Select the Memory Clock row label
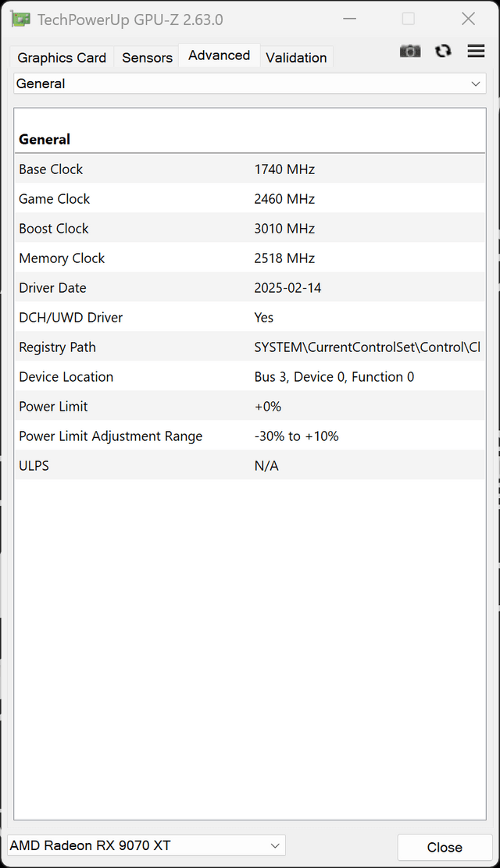Viewport: 500px width, 868px height. pos(62,258)
